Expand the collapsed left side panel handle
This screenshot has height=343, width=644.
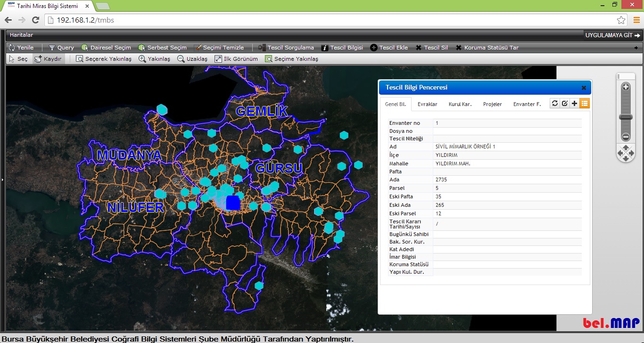[x=2, y=180]
